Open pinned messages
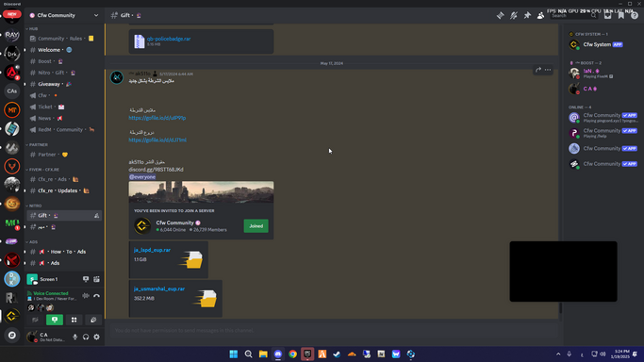 click(x=527, y=16)
